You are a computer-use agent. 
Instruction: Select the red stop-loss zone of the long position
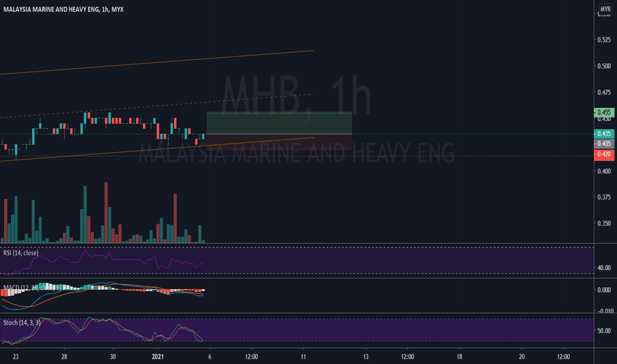click(279, 142)
